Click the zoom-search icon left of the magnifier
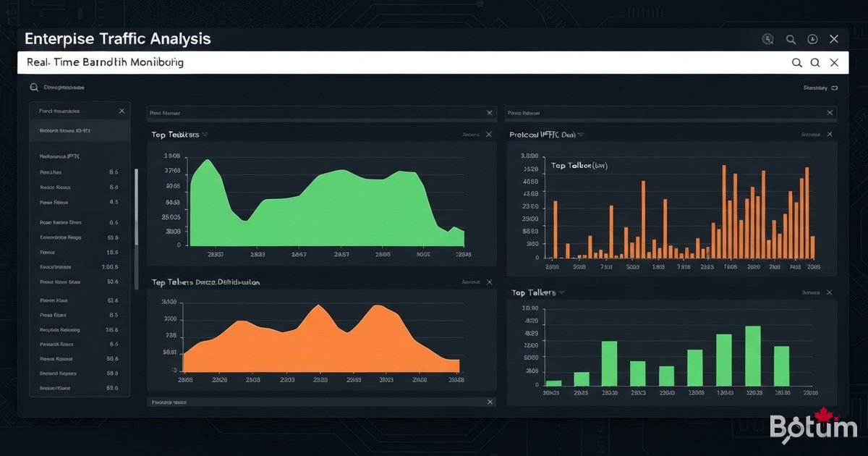Image resolution: width=868 pixels, height=456 pixels. [x=767, y=38]
